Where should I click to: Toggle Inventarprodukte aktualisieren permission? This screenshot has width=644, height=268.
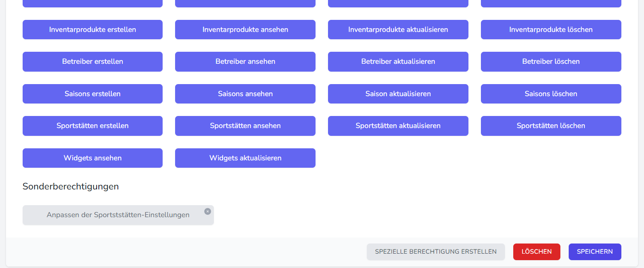click(398, 30)
